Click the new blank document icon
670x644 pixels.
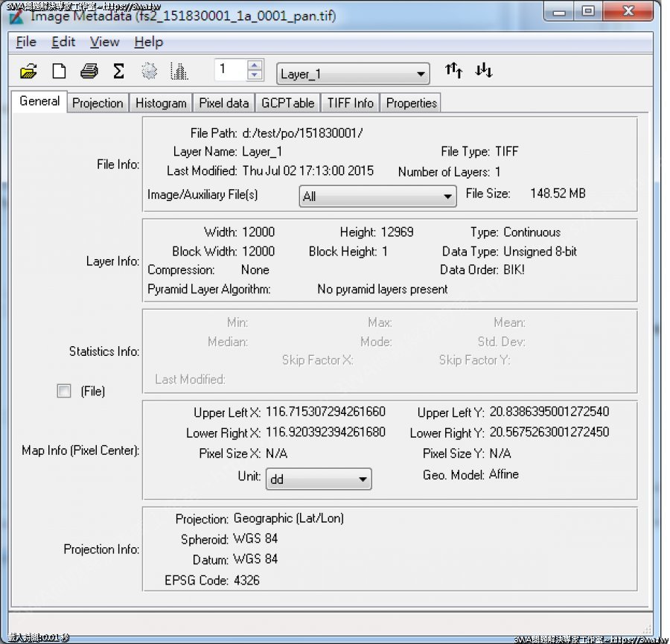coord(59,71)
